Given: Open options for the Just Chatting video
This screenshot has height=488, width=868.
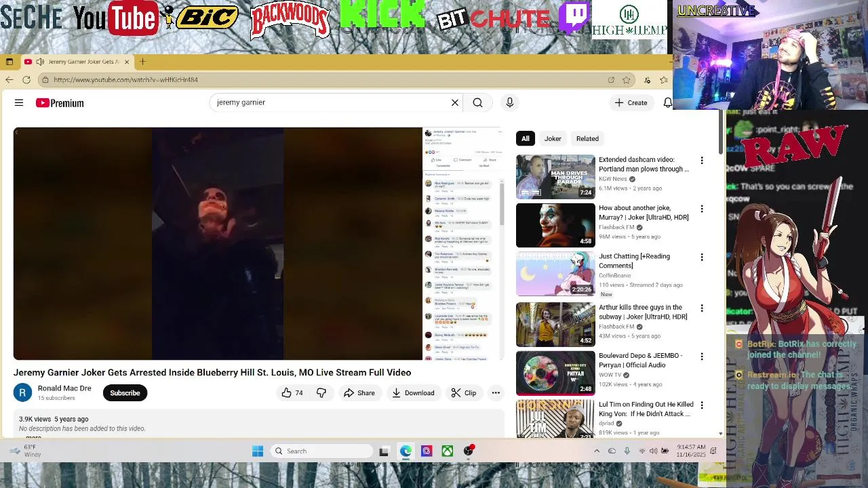Looking at the screenshot, I should tap(702, 258).
